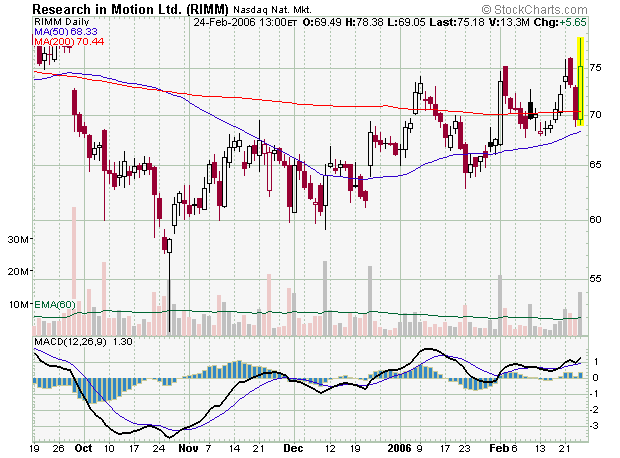
Task: Click the 20M volume axis label
Action: [x=18, y=272]
